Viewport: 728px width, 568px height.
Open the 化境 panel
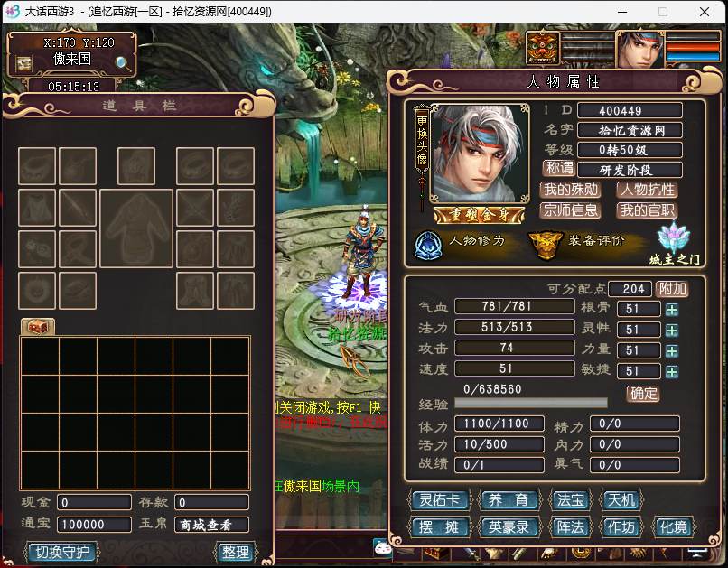coord(673,527)
